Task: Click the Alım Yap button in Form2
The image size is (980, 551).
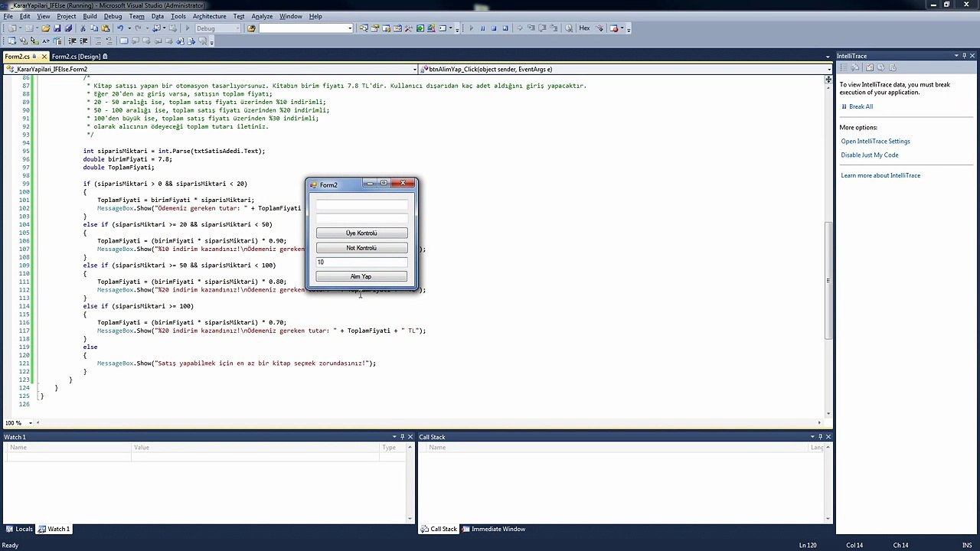Action: click(361, 276)
